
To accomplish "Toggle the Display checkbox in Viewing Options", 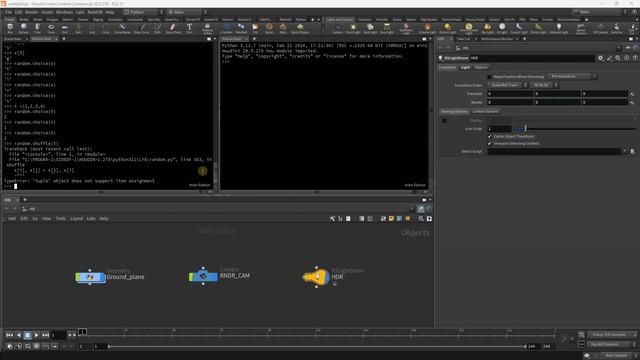I will 444,121.
